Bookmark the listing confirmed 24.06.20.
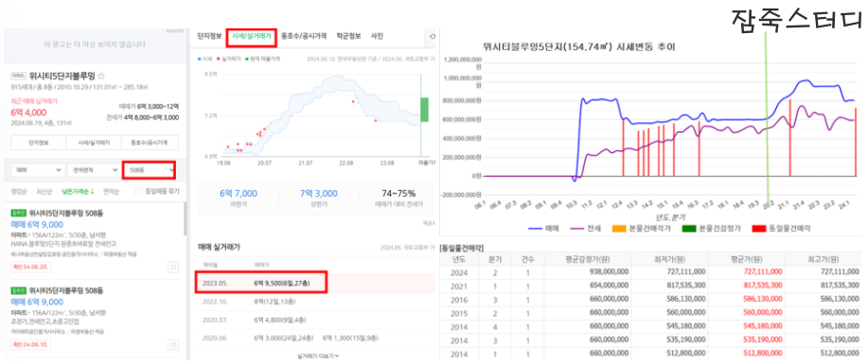 tap(173, 268)
